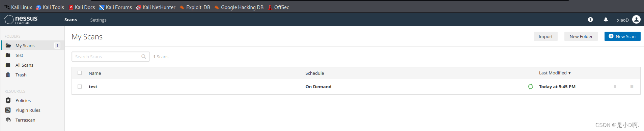Select all scans with header checkbox

80,73
